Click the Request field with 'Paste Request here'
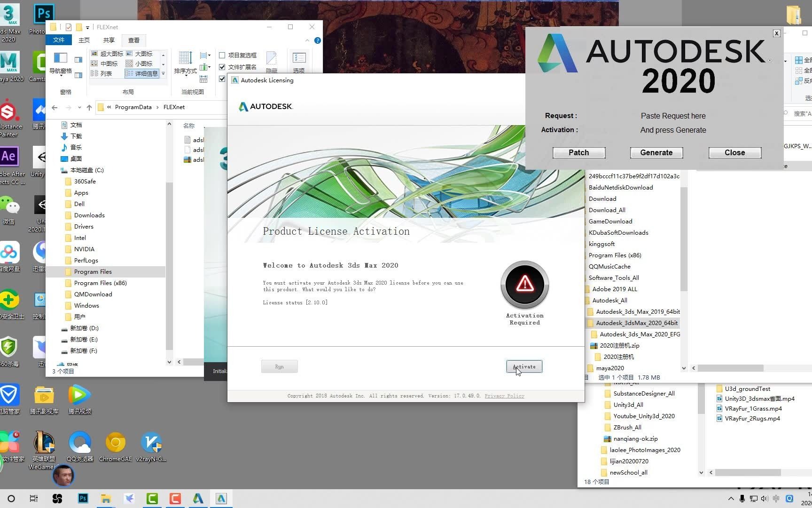The height and width of the screenshot is (508, 812). click(673, 116)
